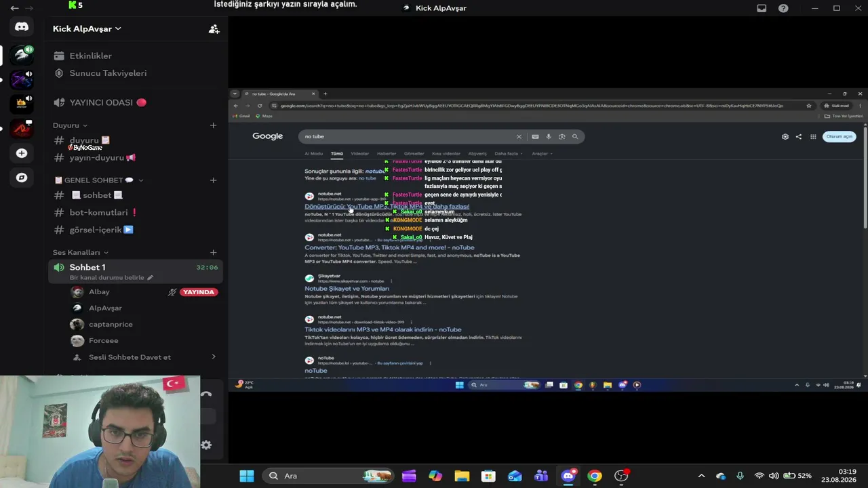This screenshot has height=488, width=868.
Task: Switch to Discord from the main taskbar
Action: [568, 476]
